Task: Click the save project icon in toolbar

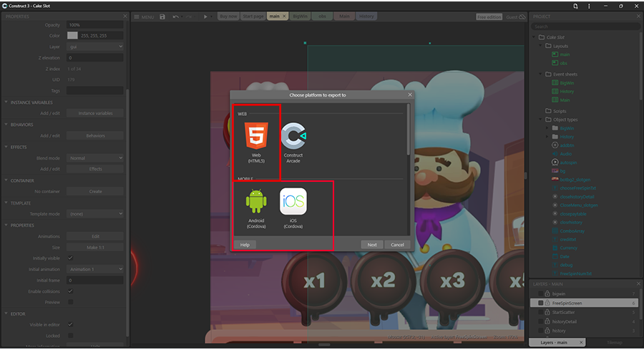Action: pyautogui.click(x=162, y=16)
